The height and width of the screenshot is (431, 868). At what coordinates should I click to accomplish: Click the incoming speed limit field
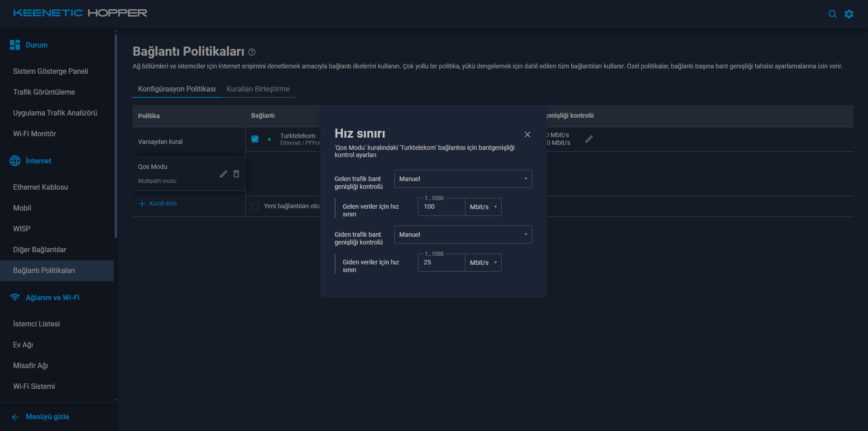[x=441, y=207]
